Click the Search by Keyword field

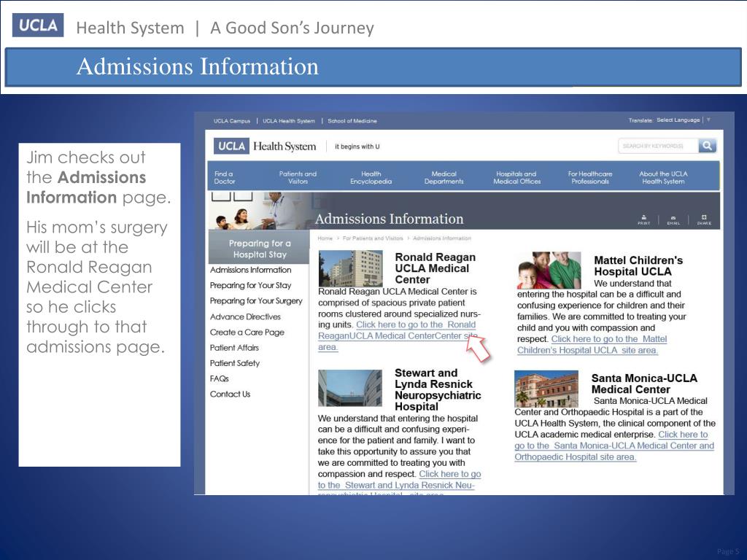[x=659, y=146]
